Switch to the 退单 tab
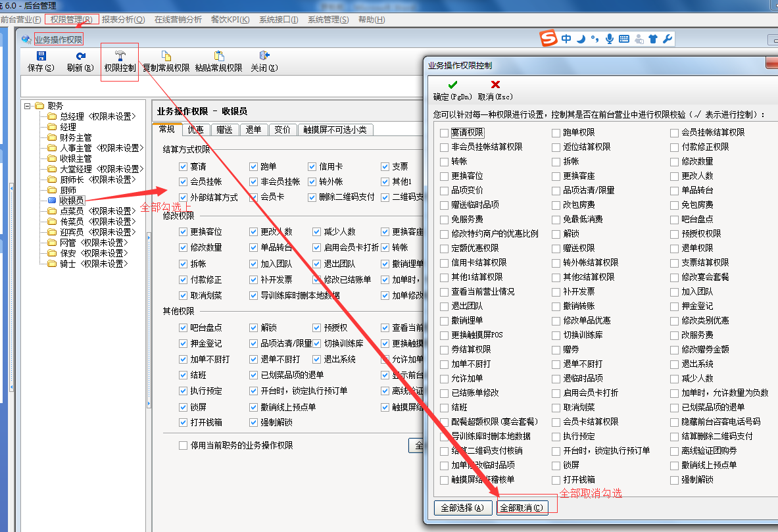 [x=253, y=130]
